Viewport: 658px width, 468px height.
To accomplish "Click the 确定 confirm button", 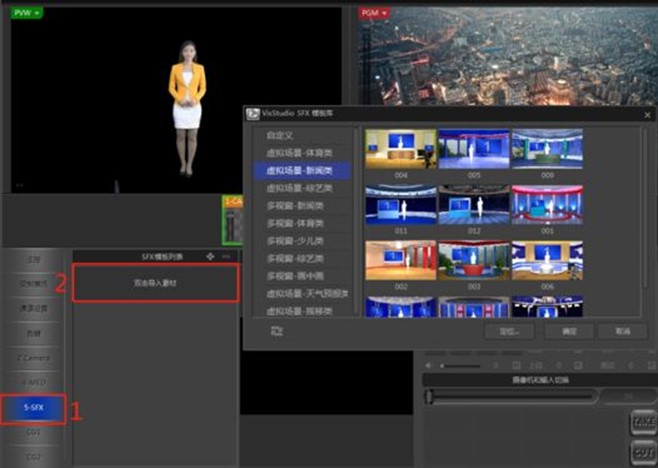I will click(568, 331).
